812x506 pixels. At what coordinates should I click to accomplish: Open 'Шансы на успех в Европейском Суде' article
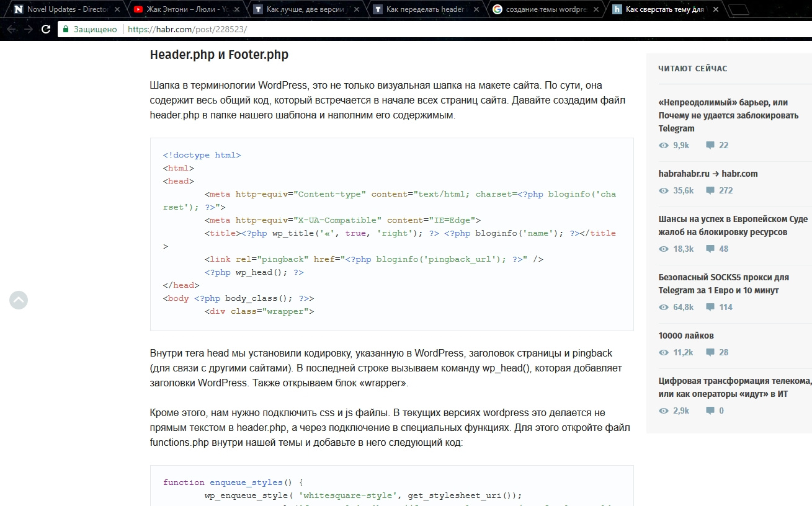click(733, 226)
